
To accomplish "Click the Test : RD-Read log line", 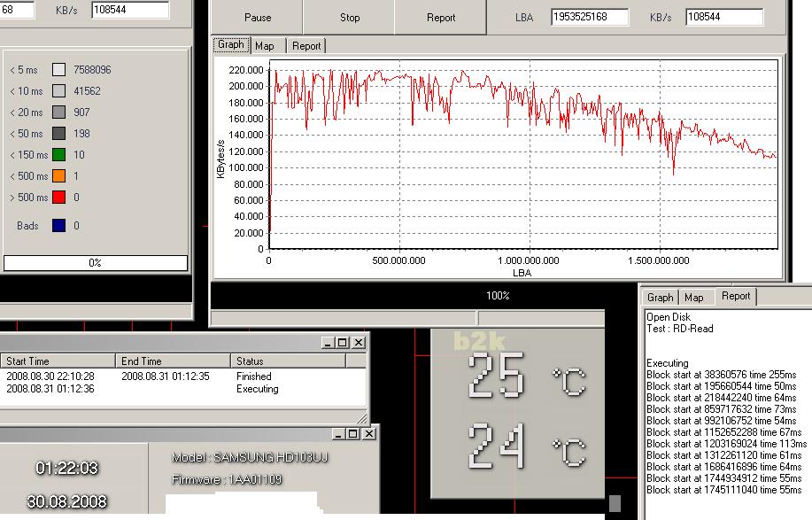I will pos(679,329).
